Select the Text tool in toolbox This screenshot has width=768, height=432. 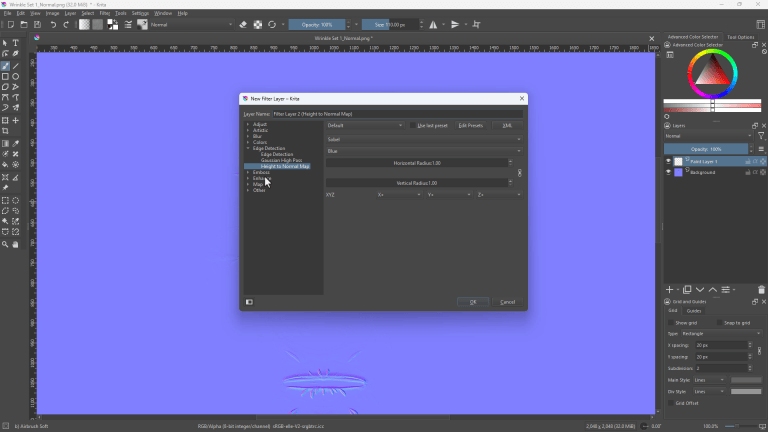click(x=16, y=43)
